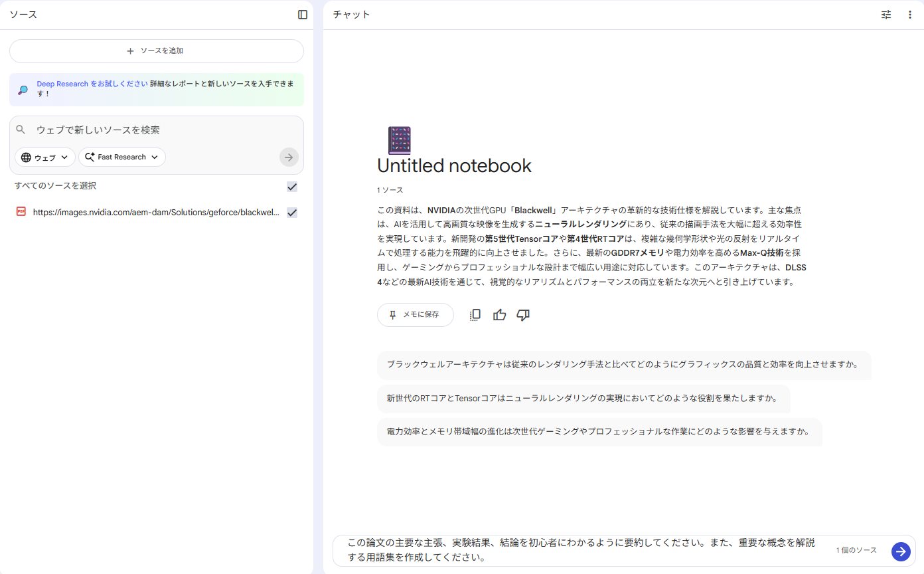Collapse the ソース side panel
The width and height of the screenshot is (924, 574).
[303, 15]
